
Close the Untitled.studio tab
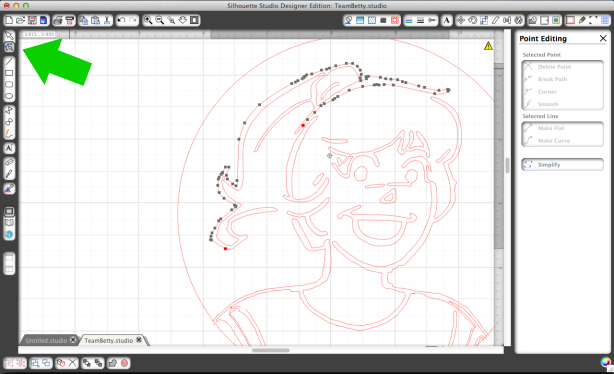pos(73,340)
